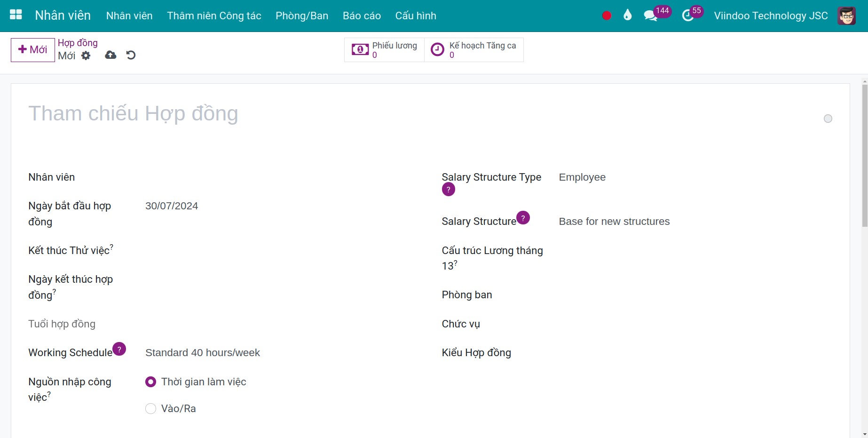Open Salary Structure Type dropdown showing Employee
Viewport: 868px width, 438px height.
click(x=695, y=177)
